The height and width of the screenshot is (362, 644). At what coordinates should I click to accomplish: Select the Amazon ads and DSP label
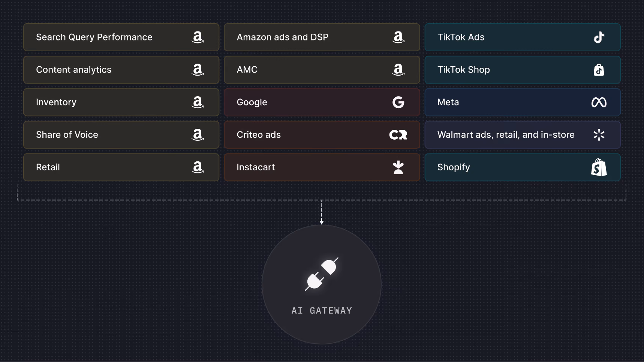(x=283, y=37)
